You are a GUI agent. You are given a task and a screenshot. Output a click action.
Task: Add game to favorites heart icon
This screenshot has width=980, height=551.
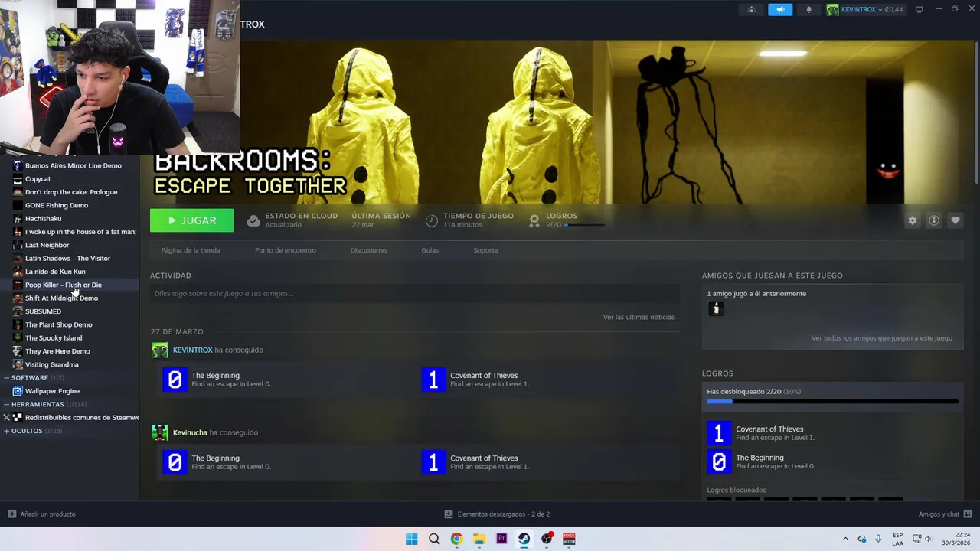pyautogui.click(x=955, y=220)
